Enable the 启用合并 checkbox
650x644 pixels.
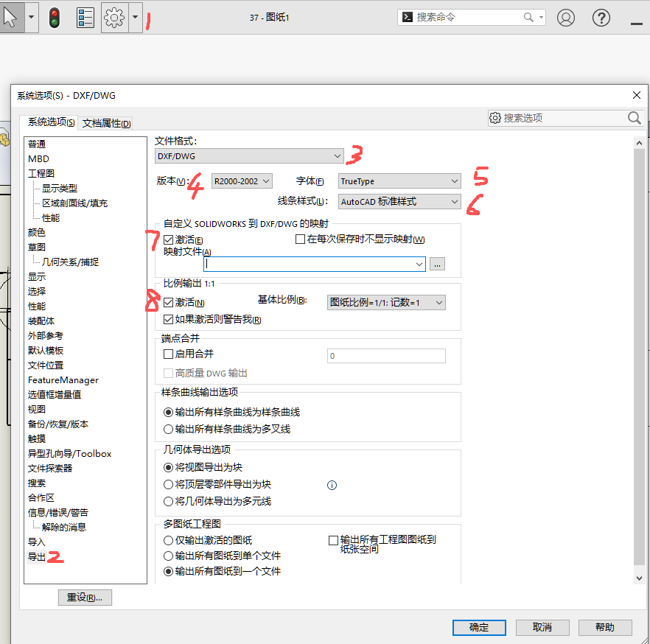(x=168, y=354)
